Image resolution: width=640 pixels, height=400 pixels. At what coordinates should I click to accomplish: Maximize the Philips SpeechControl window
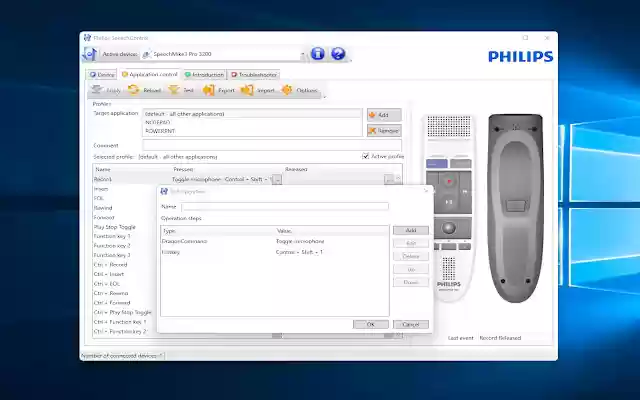pyautogui.click(x=525, y=38)
